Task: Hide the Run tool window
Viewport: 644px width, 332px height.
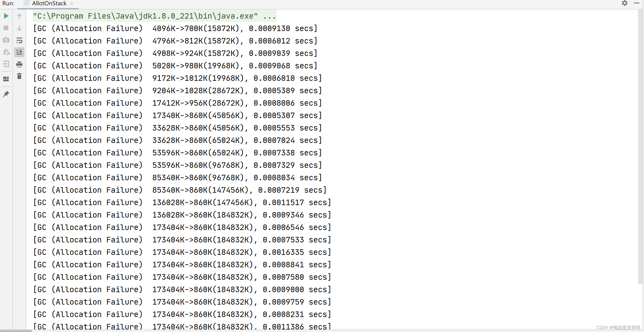Action: pos(636,3)
